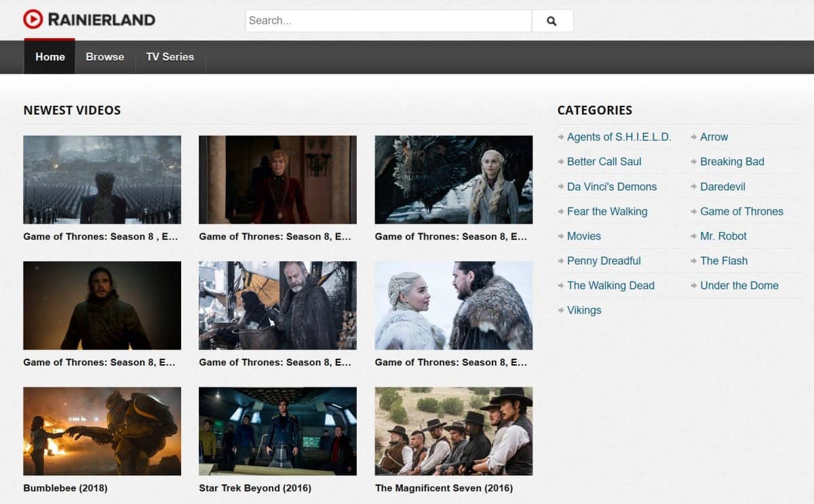Viewport: 814px width, 504px height.
Task: Open the thumbnail of bearded man by cart
Action: tap(277, 305)
